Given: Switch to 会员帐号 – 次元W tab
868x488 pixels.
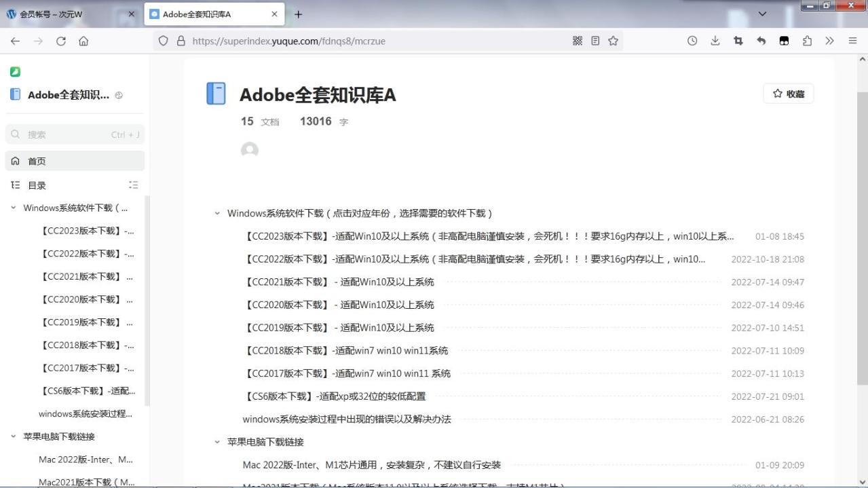Looking at the screenshot, I should coord(71,14).
